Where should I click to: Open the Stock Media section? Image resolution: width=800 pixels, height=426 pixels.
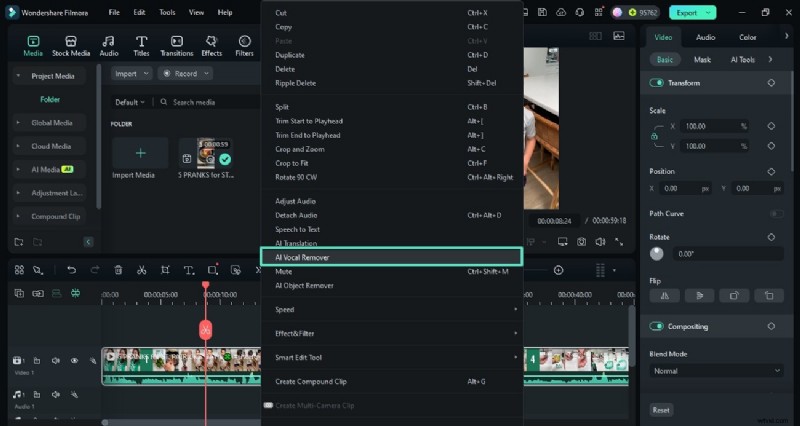click(71, 45)
